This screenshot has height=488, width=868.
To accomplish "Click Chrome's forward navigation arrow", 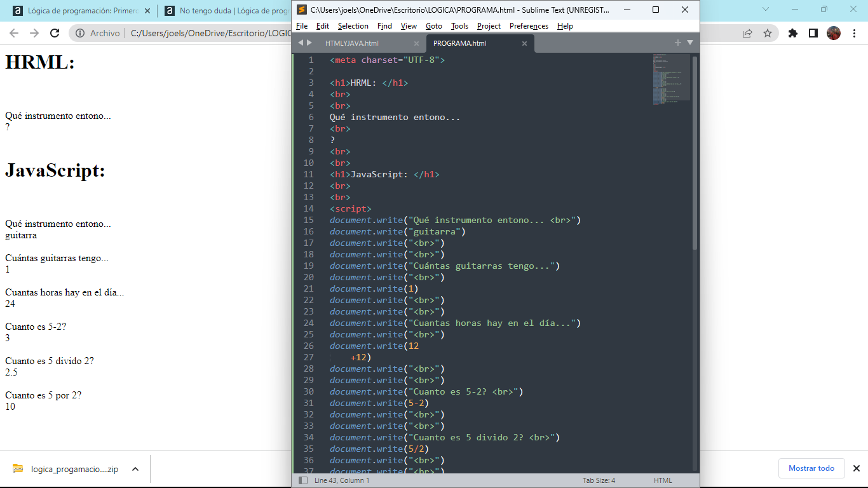I will [x=34, y=33].
